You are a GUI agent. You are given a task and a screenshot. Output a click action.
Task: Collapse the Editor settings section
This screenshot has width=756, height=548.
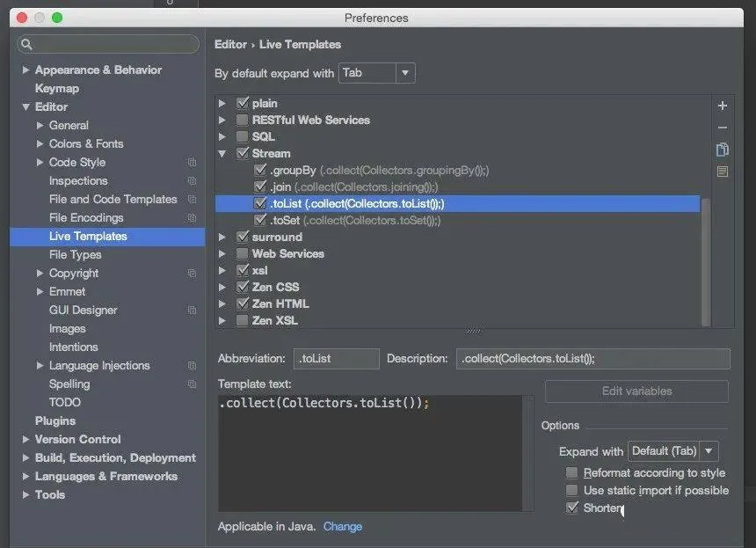click(26, 107)
